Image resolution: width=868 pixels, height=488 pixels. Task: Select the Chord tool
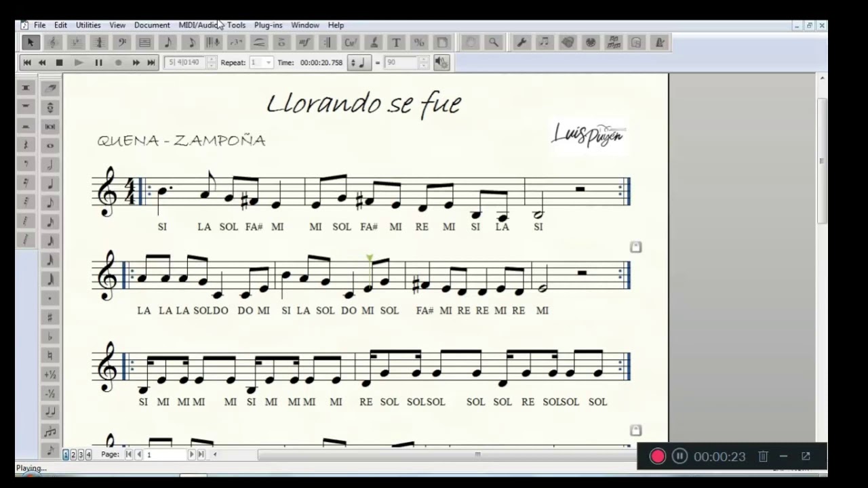coord(350,43)
